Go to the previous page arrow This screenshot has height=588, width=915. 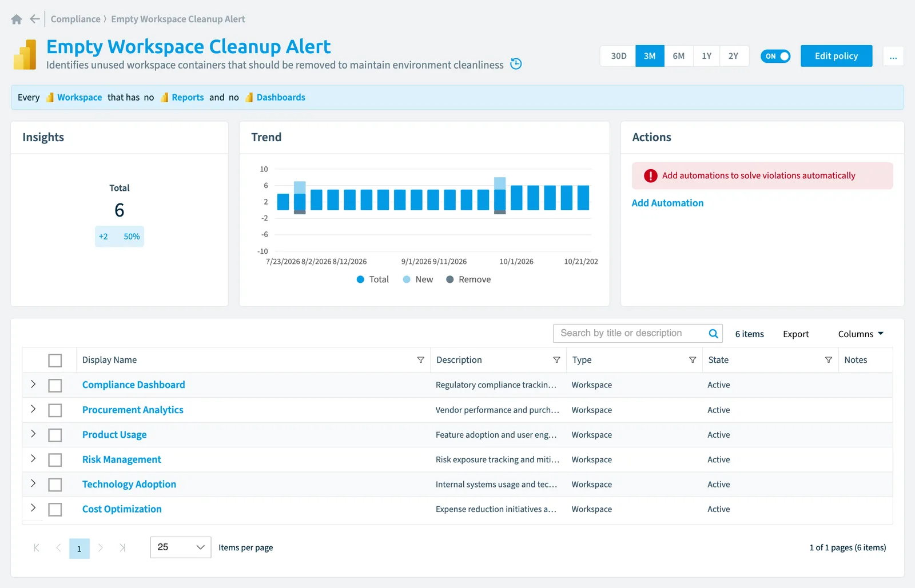pos(58,547)
